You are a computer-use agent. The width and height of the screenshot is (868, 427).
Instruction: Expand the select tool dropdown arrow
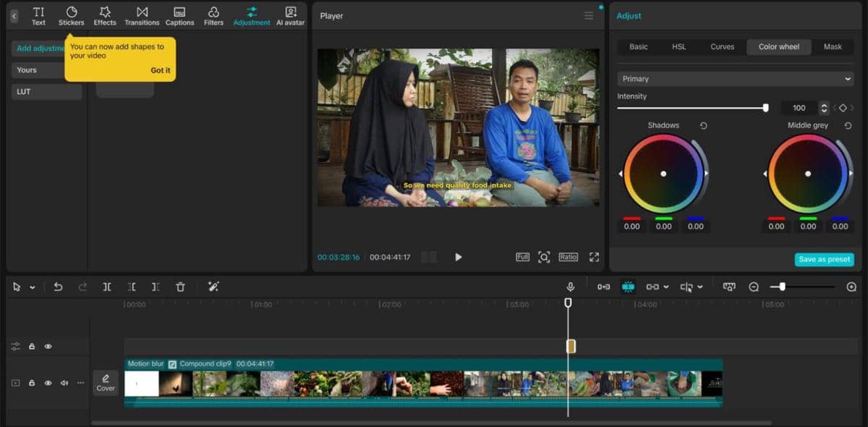coord(31,287)
